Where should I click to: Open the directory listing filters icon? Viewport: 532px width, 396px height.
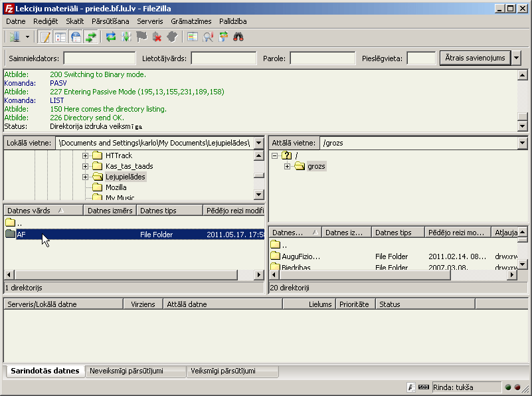tap(193, 37)
